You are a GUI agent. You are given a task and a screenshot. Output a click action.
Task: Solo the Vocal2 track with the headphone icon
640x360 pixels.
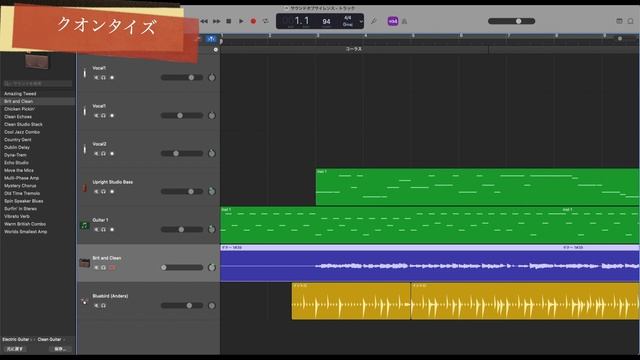[x=104, y=153]
